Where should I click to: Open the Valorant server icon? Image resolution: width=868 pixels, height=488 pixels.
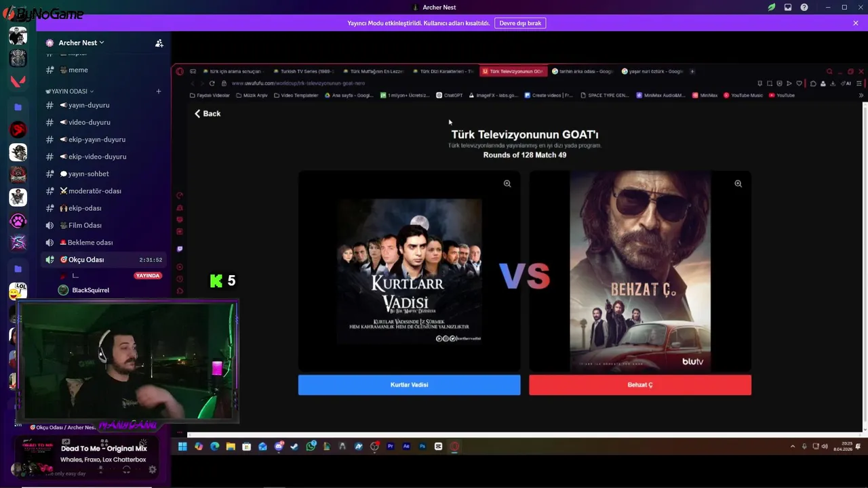coord(18,81)
